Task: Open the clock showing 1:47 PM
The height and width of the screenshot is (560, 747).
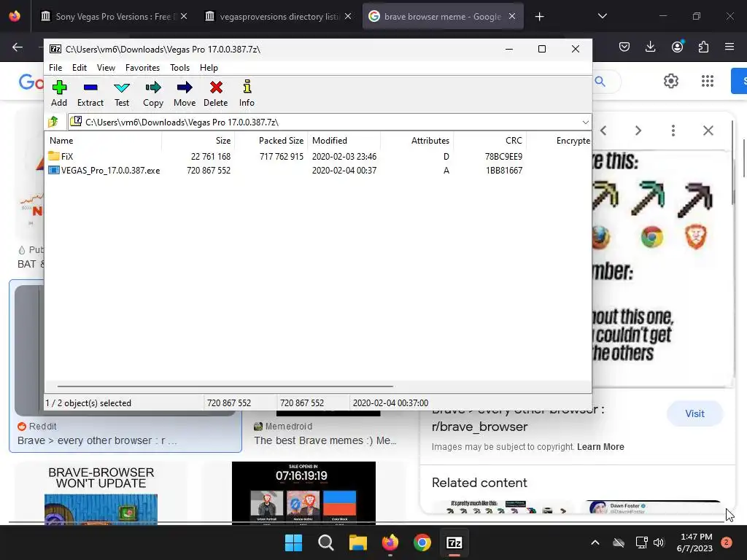Action: coord(694,542)
